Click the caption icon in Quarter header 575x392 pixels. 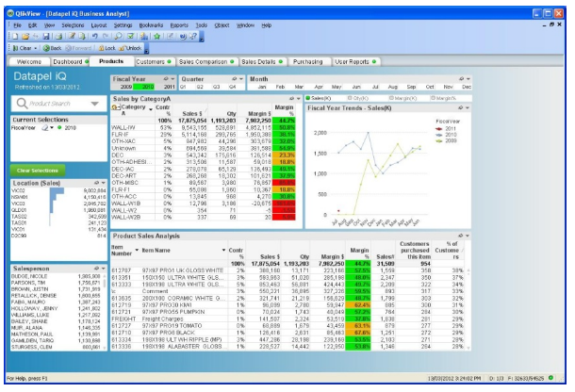[x=235, y=79]
